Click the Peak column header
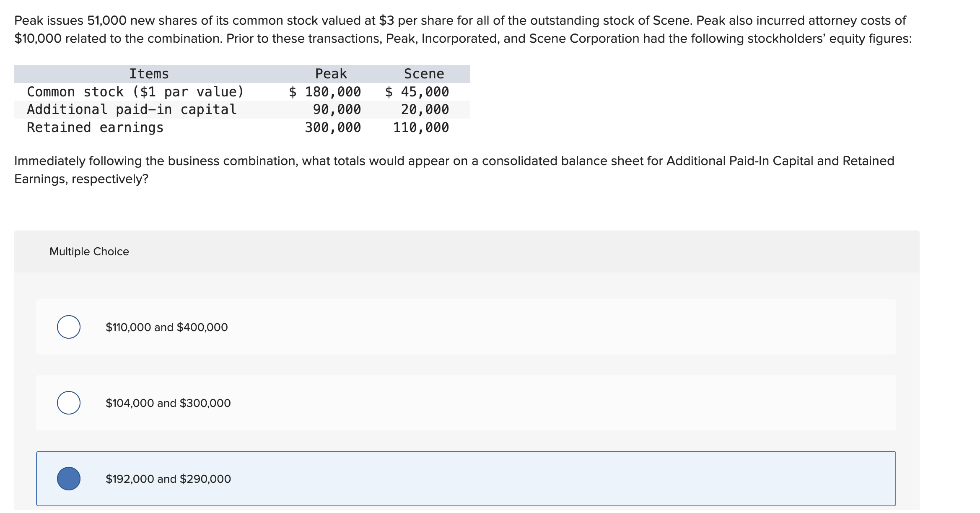 click(x=331, y=74)
